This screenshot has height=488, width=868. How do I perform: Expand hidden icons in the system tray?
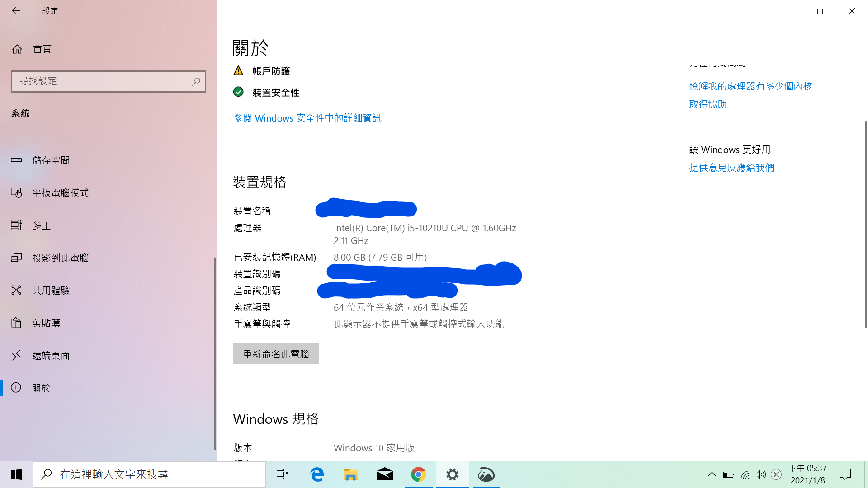pos(712,474)
